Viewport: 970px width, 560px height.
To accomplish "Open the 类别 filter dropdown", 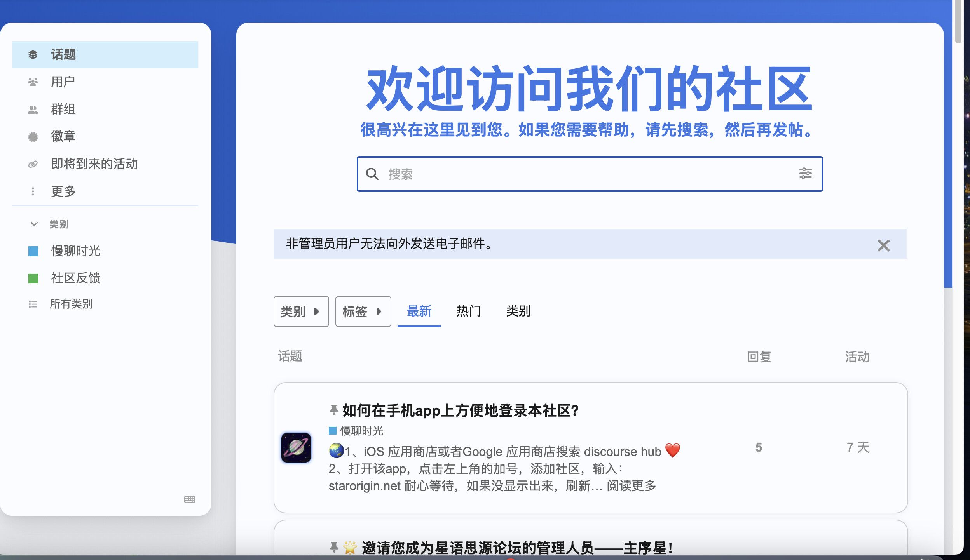I will tap(301, 311).
